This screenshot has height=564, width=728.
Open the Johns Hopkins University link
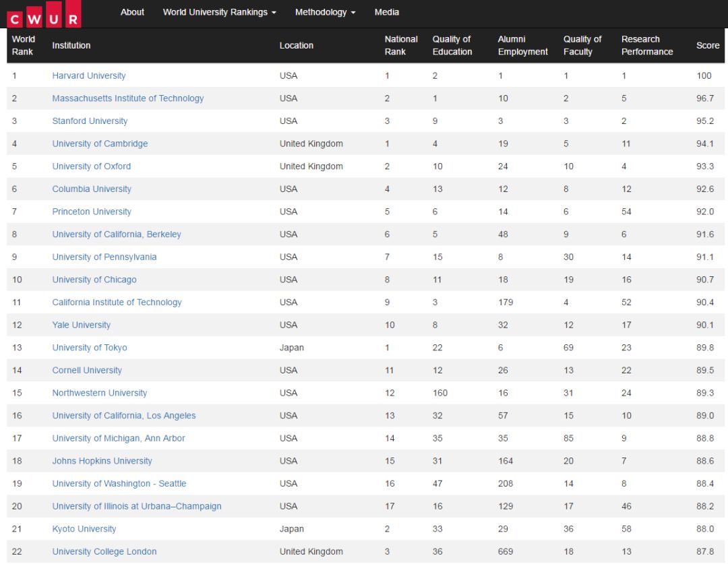click(102, 462)
